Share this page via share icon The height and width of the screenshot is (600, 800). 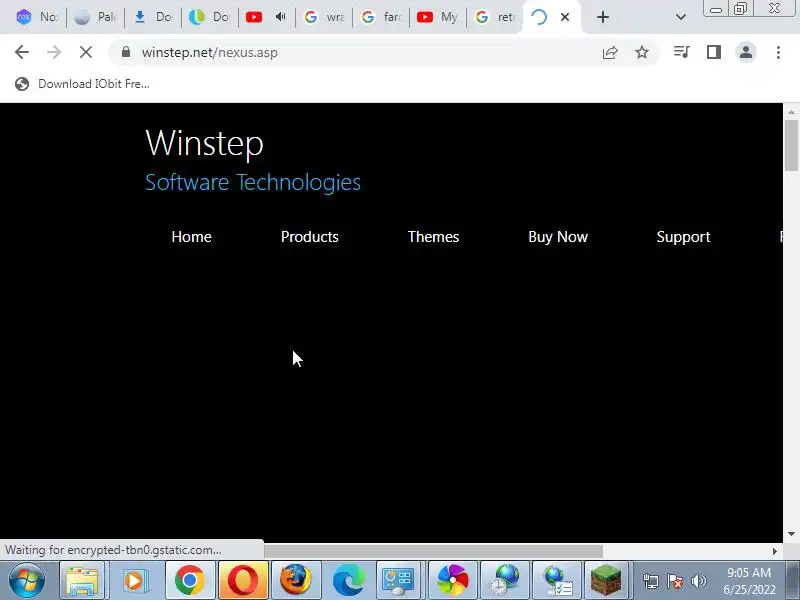(610, 52)
